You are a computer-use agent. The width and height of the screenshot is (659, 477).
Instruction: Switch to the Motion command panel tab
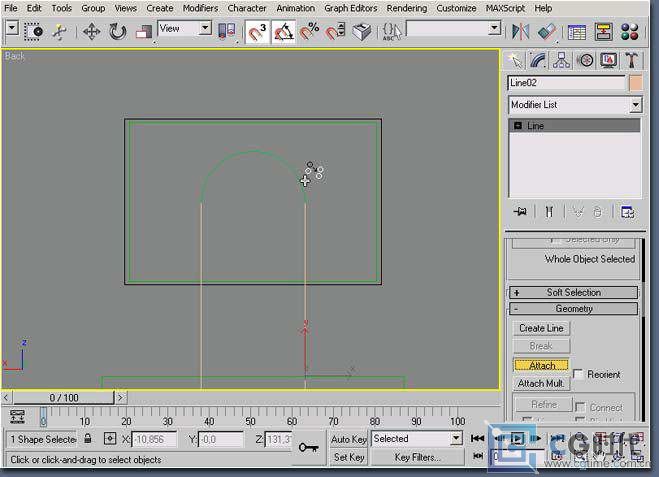[x=585, y=60]
